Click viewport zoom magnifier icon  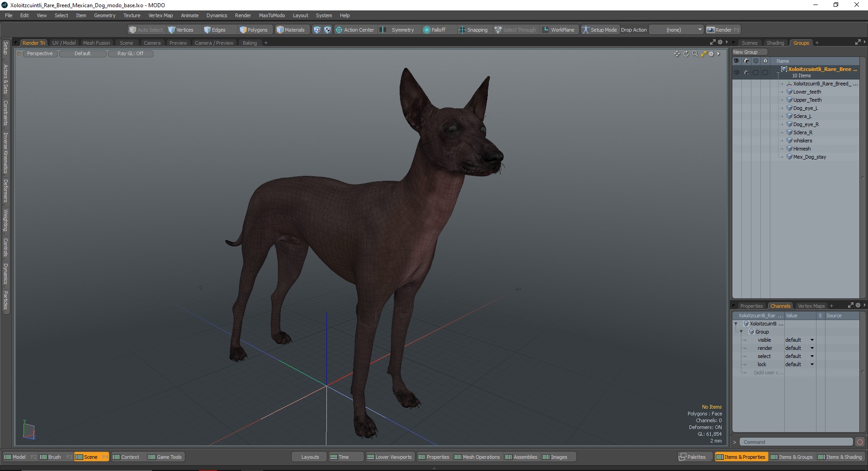(x=695, y=54)
